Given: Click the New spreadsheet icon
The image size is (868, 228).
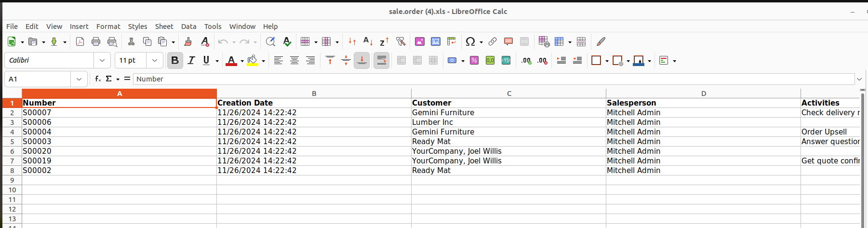Looking at the screenshot, I should [x=12, y=42].
